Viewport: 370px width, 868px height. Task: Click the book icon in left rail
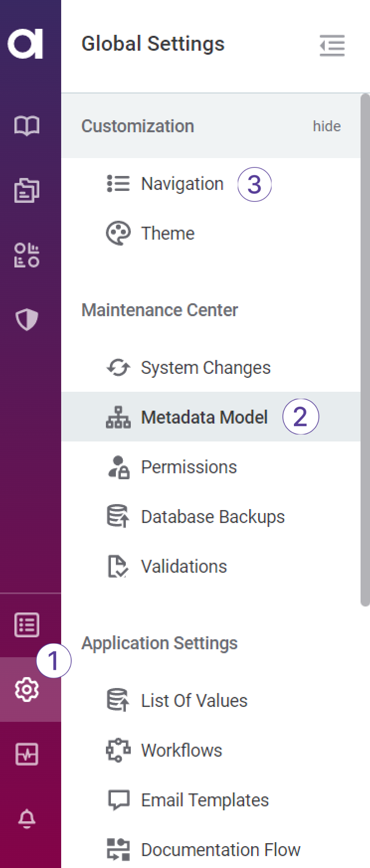tap(27, 126)
